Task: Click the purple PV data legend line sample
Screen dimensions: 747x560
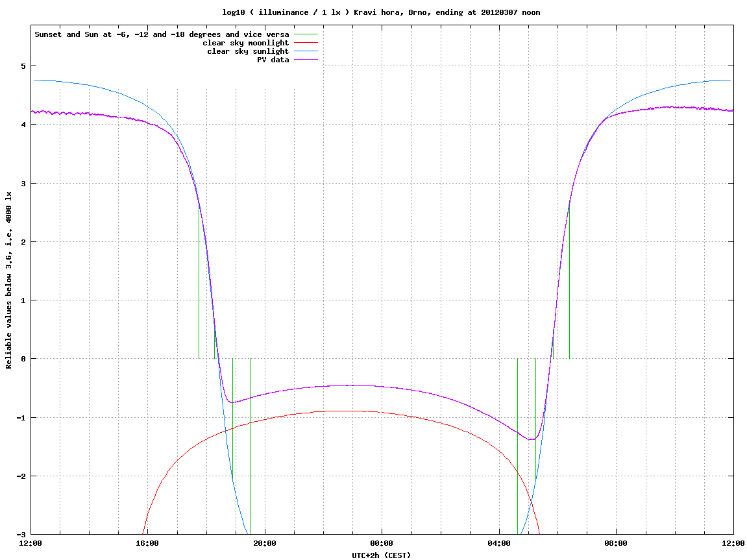Action: click(x=306, y=60)
